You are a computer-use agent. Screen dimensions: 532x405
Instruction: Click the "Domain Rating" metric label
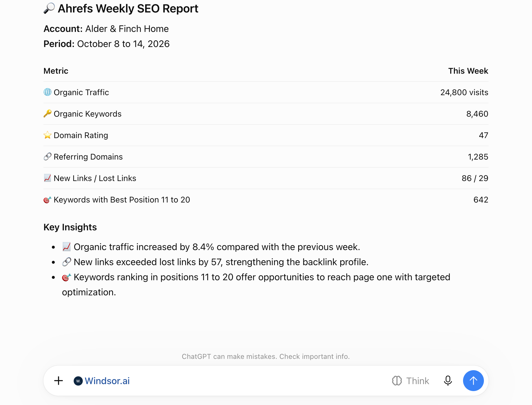tap(81, 135)
